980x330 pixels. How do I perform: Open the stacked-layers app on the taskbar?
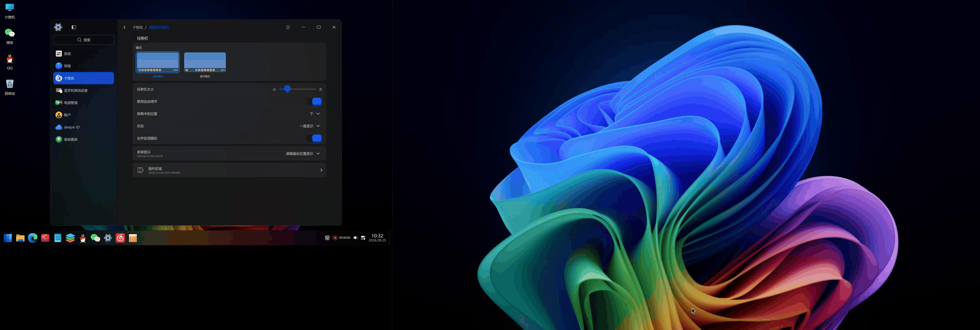point(70,238)
